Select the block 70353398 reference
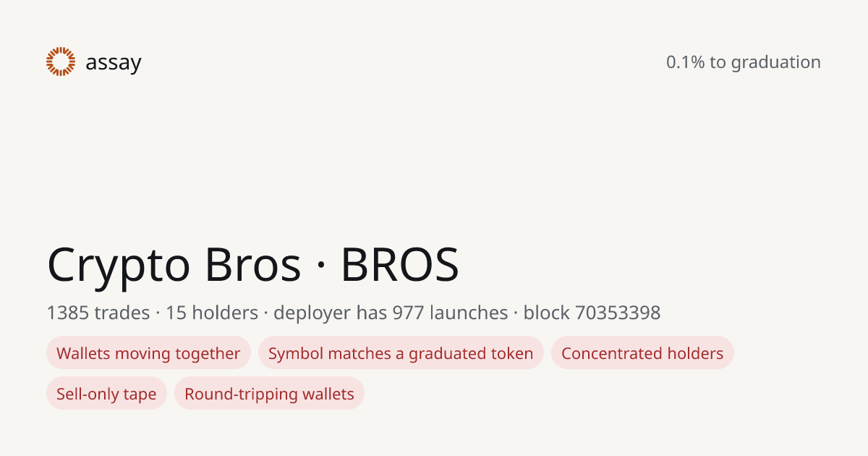The height and width of the screenshot is (456, 868). point(592,313)
